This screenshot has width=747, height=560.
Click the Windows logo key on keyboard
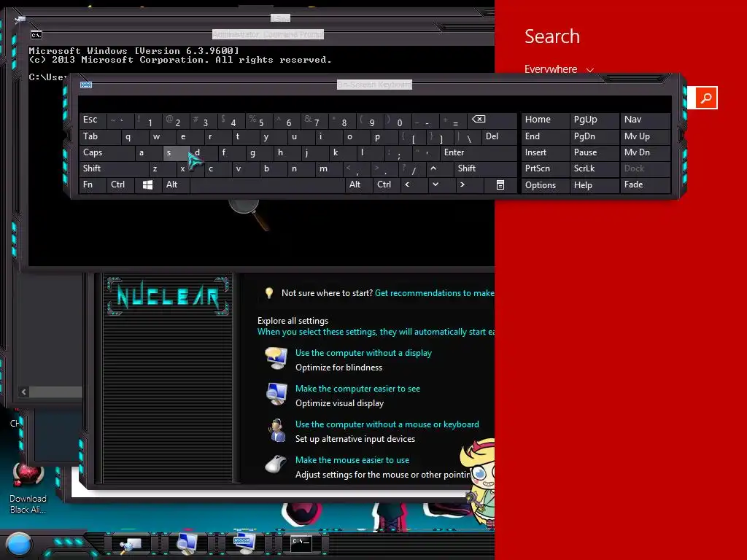point(147,184)
